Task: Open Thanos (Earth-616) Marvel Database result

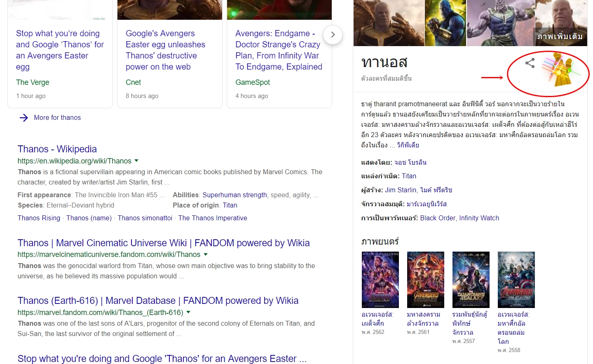Action: pyautogui.click(x=158, y=301)
